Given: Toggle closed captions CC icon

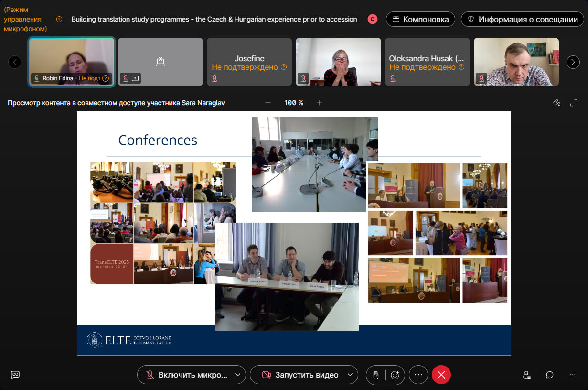Looking at the screenshot, I should point(15,375).
